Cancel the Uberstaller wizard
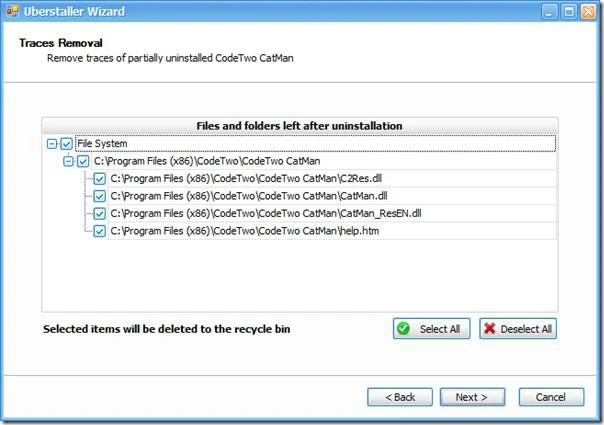Screen dimensions: 604x425 click(551, 397)
